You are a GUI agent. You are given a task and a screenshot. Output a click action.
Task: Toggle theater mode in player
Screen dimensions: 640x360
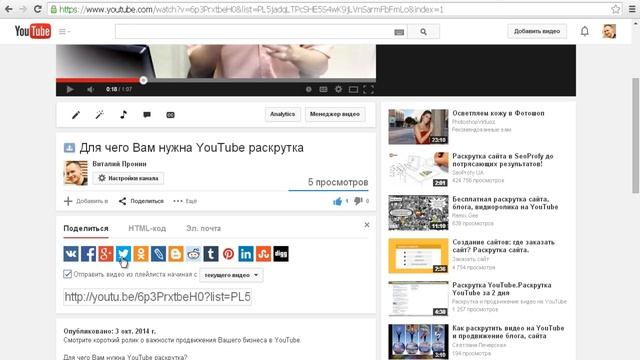click(353, 89)
